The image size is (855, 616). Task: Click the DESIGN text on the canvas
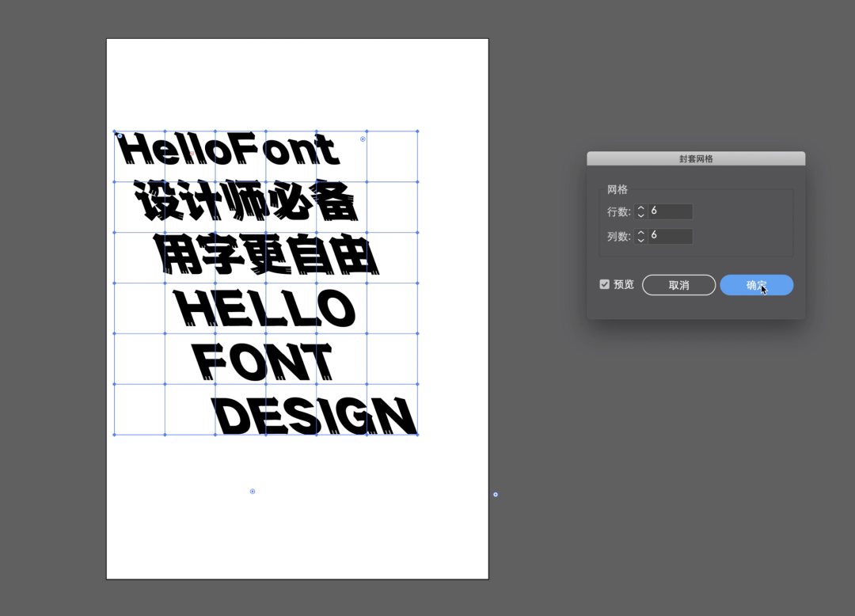315,416
